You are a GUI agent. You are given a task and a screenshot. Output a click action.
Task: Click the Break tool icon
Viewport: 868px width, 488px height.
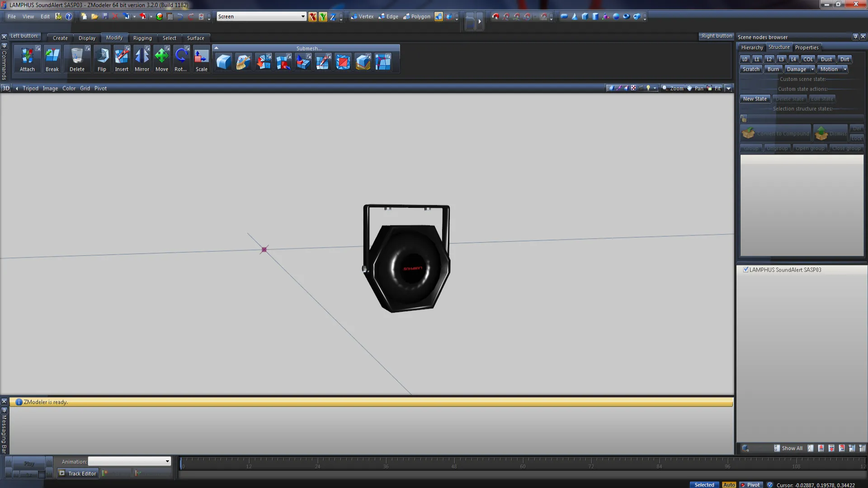52,59
